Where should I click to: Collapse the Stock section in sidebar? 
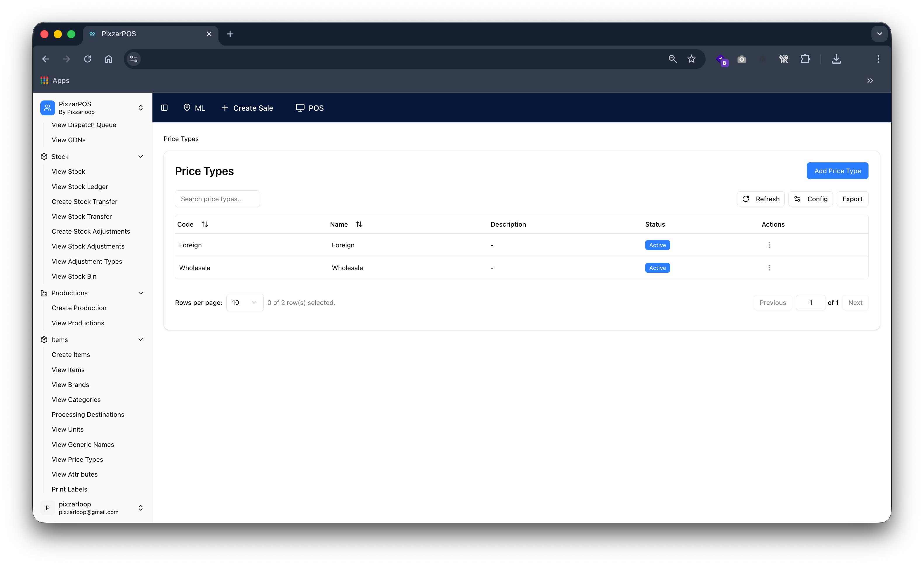pyautogui.click(x=141, y=157)
